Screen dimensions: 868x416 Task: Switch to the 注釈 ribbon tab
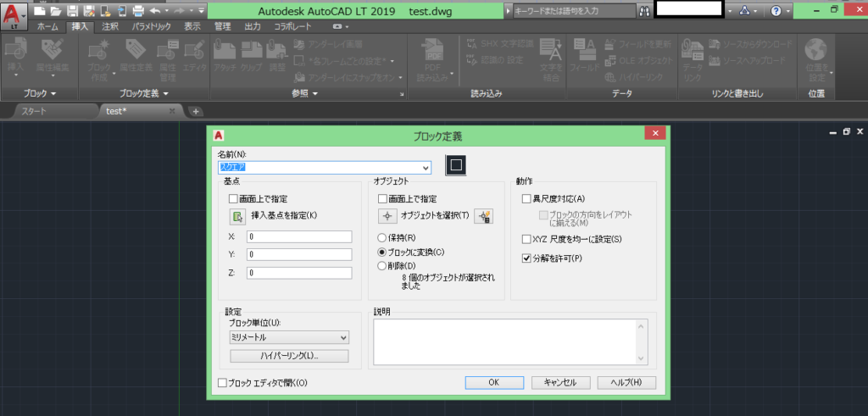(110, 26)
